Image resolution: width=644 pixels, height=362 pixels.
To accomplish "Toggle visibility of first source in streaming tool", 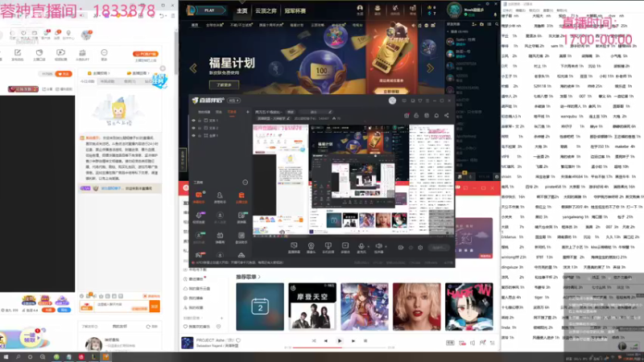I will click(x=193, y=121).
